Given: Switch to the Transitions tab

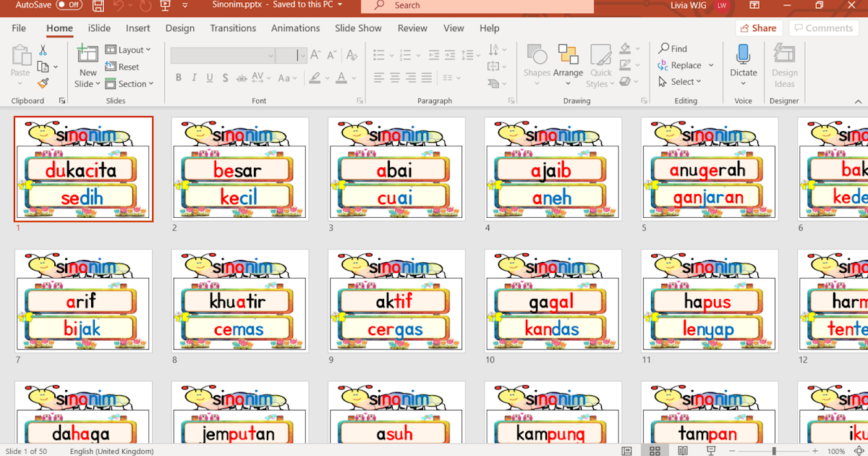Looking at the screenshot, I should point(233,28).
